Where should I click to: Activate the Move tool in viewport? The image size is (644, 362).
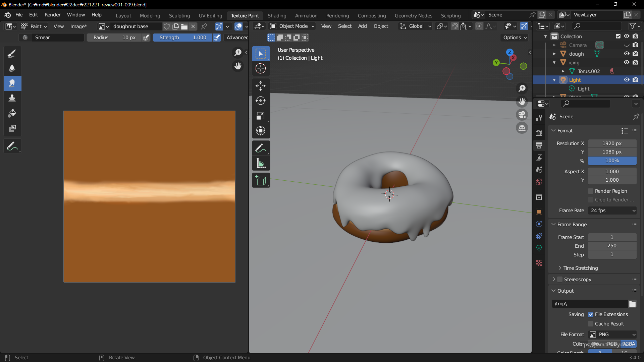pos(261,86)
